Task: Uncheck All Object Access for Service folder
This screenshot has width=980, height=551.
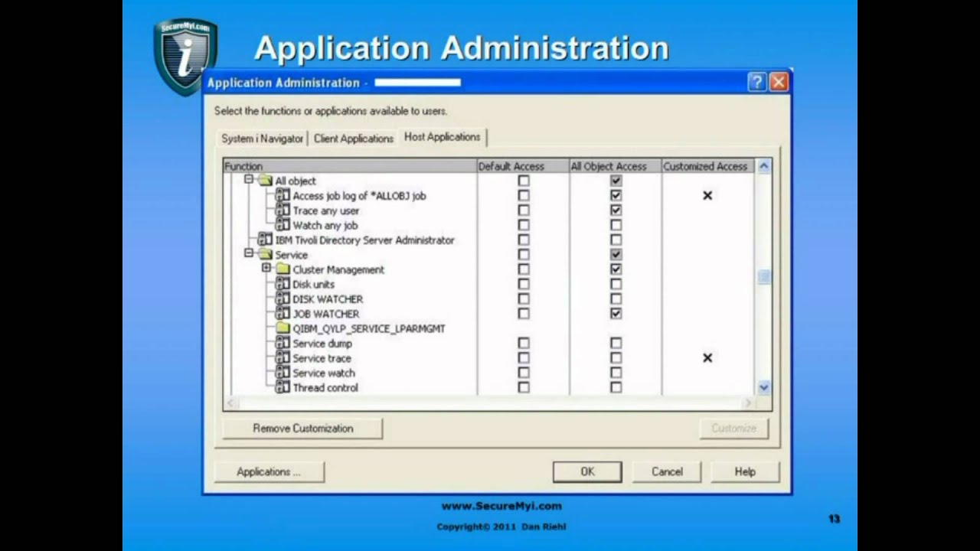Action: coord(616,255)
